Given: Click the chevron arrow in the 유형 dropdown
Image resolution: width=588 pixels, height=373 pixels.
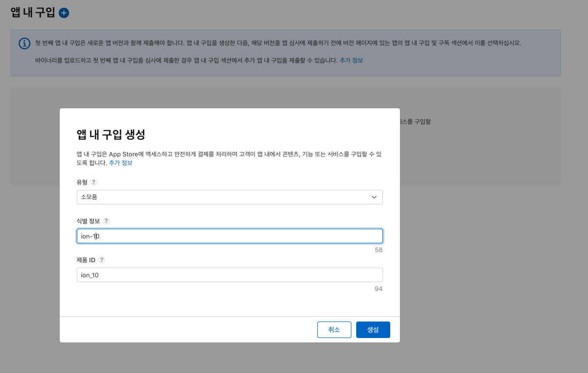Looking at the screenshot, I should (x=374, y=197).
